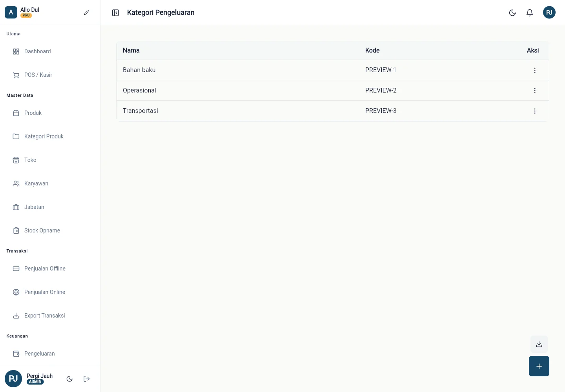565x392 pixels.
Task: Open Produk in Master Data
Action: (x=50, y=113)
